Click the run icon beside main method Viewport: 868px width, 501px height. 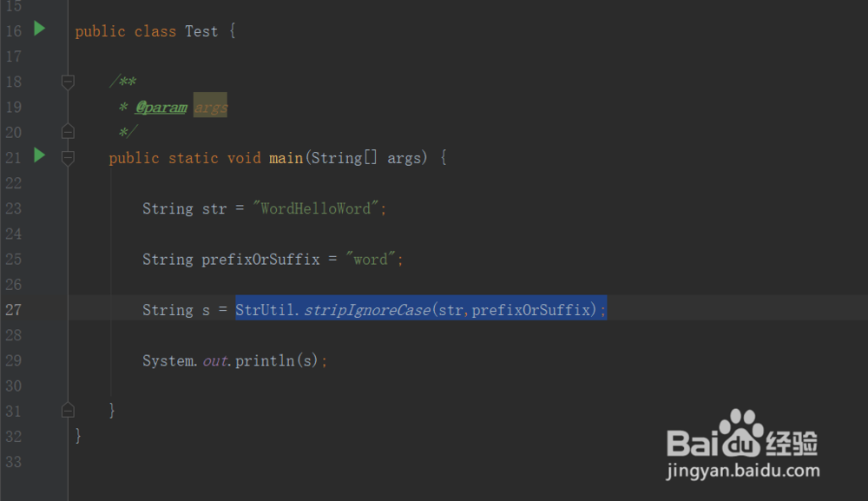pyautogui.click(x=39, y=155)
